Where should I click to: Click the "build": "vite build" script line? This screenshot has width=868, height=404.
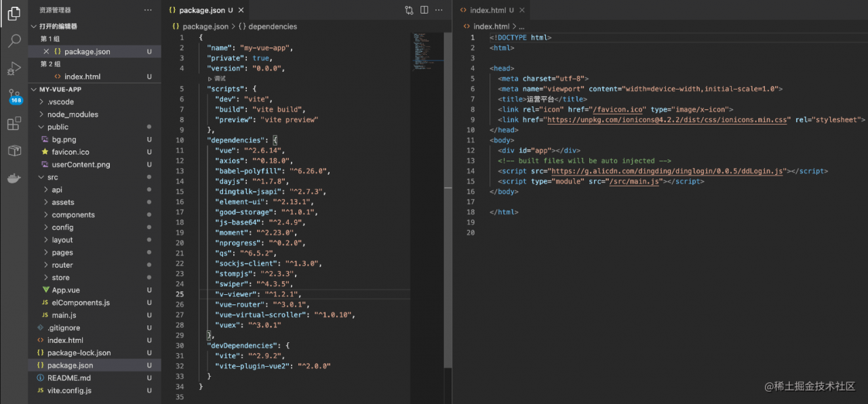pos(261,109)
